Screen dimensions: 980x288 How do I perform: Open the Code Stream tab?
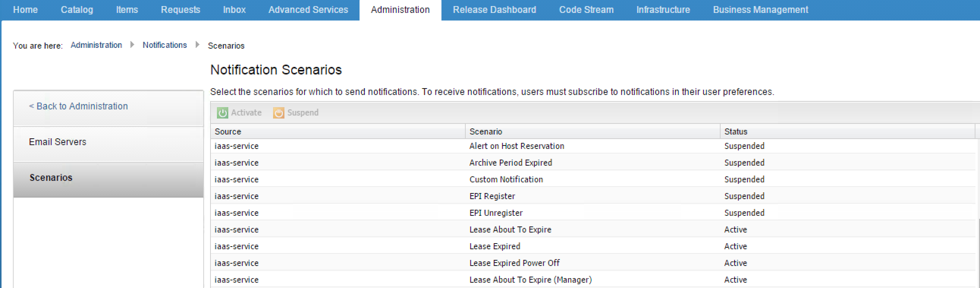[586, 10]
